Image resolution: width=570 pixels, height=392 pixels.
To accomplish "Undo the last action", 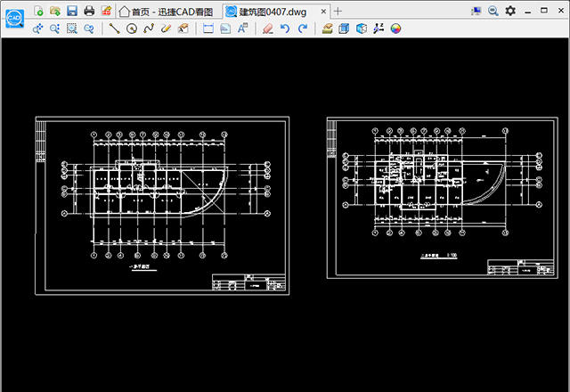I will point(285,29).
